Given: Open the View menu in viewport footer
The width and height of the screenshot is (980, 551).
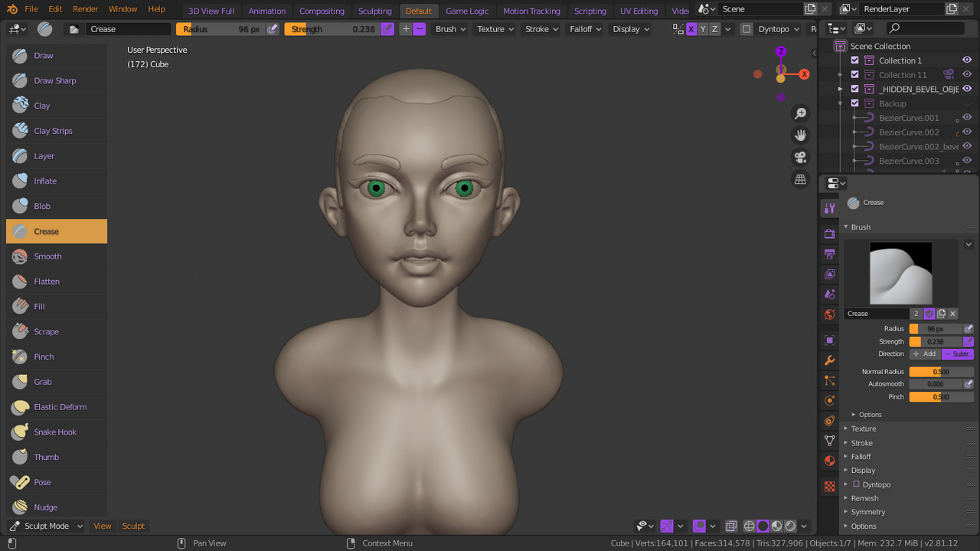Looking at the screenshot, I should (x=102, y=526).
